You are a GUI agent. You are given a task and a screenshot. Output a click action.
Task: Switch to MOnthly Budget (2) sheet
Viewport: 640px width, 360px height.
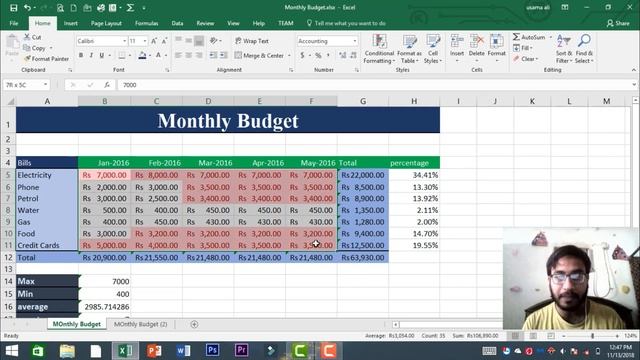(x=140, y=324)
